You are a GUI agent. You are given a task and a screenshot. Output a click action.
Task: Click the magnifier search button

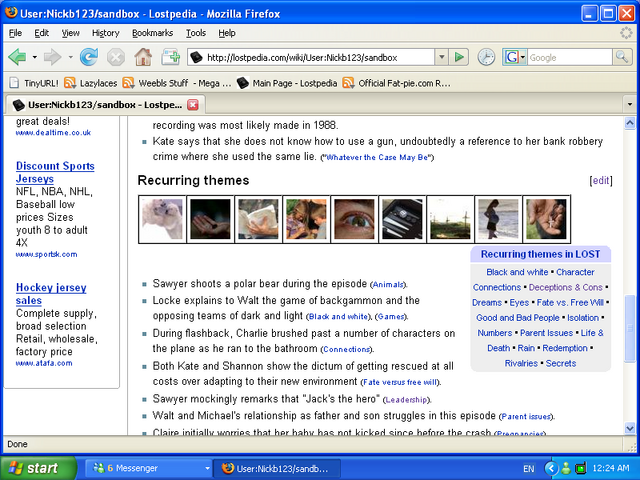tap(622, 57)
